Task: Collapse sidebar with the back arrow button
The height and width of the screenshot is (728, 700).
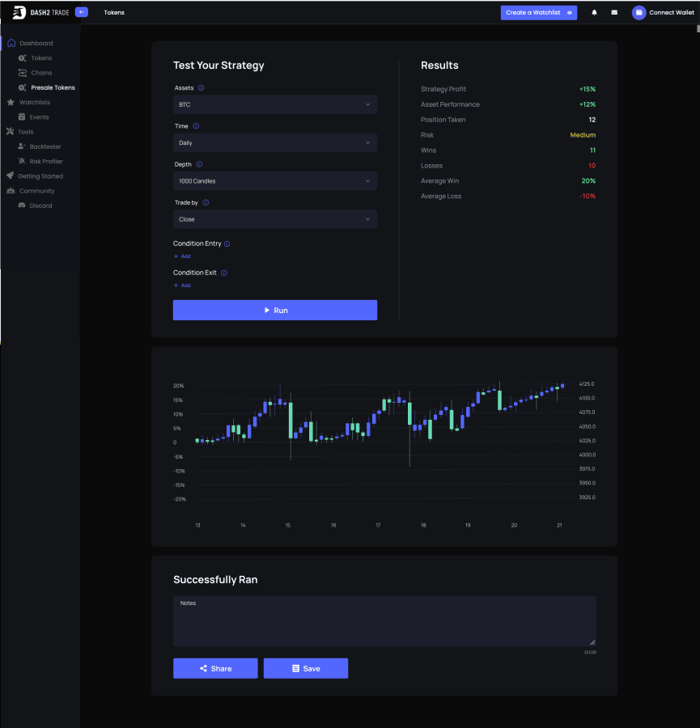Action: click(81, 12)
